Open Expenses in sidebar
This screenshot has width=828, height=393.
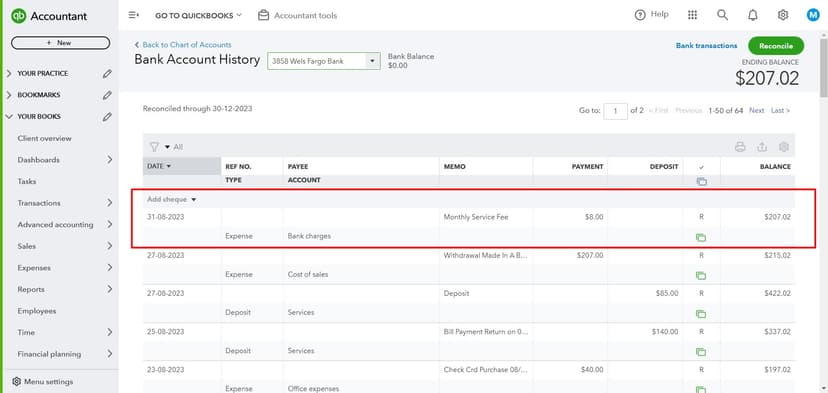(34, 268)
